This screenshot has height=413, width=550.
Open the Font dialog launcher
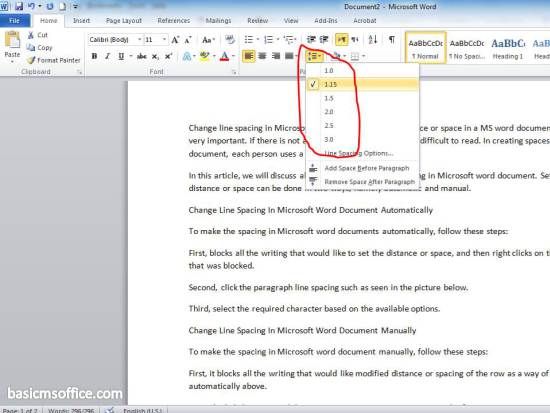coord(233,72)
